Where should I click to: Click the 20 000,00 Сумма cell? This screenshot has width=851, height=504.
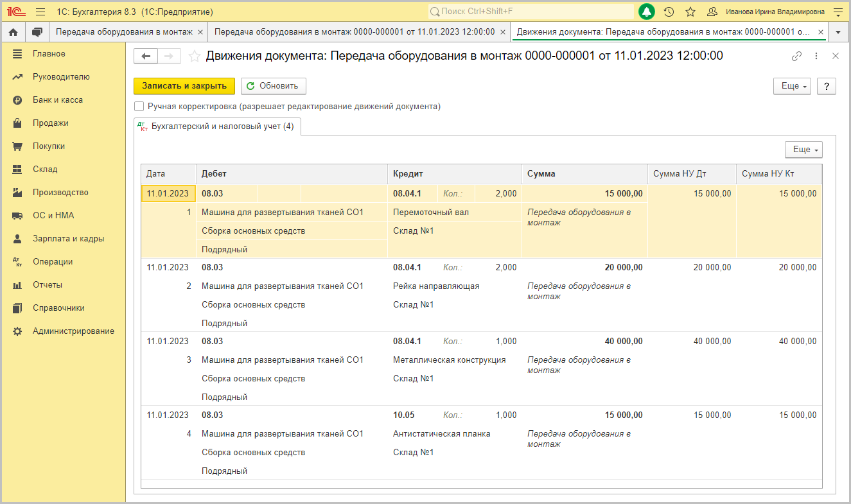[584, 267]
